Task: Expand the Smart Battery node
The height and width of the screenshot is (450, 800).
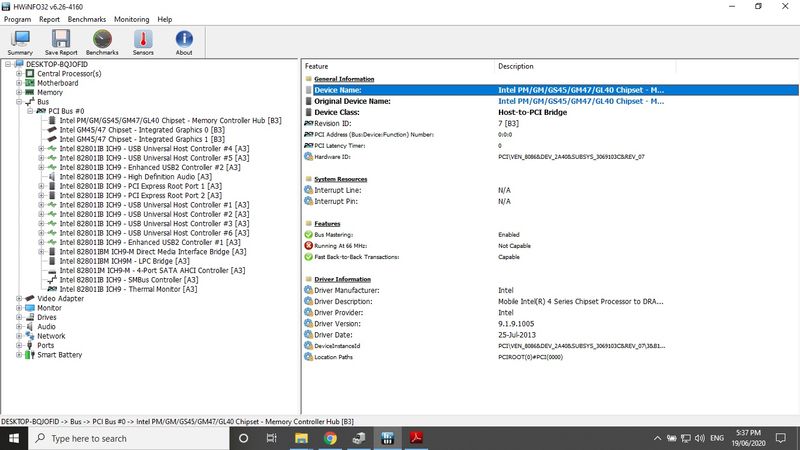Action: tap(19, 355)
